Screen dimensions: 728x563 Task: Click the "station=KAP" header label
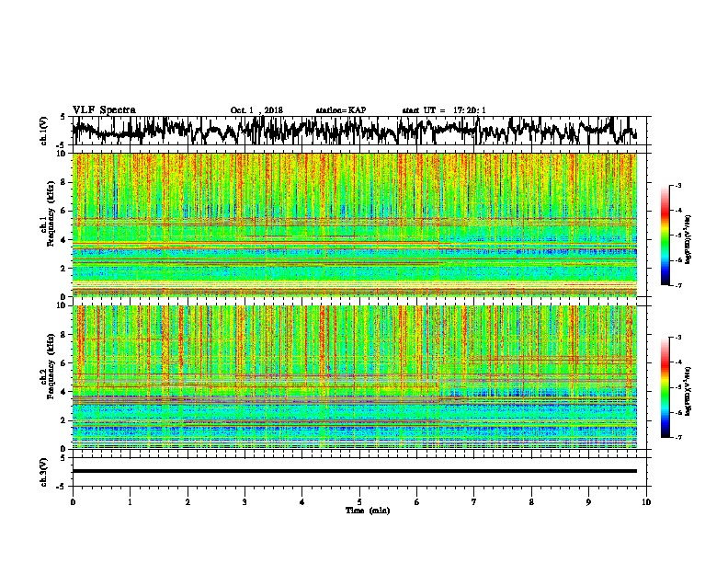coord(341,110)
